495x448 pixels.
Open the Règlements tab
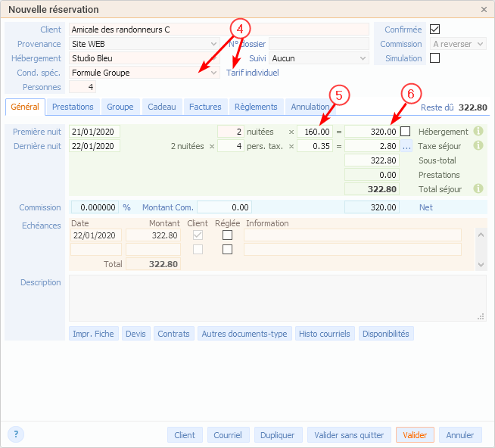pos(256,107)
